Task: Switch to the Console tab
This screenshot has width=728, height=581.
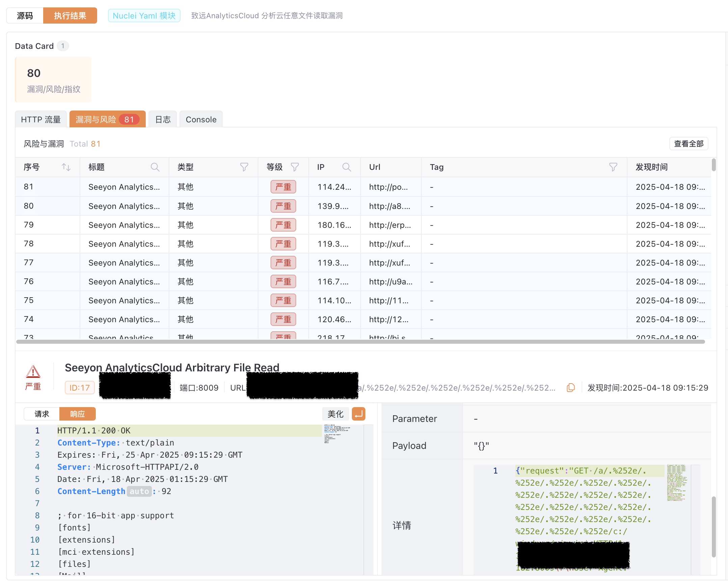Action: (201, 119)
